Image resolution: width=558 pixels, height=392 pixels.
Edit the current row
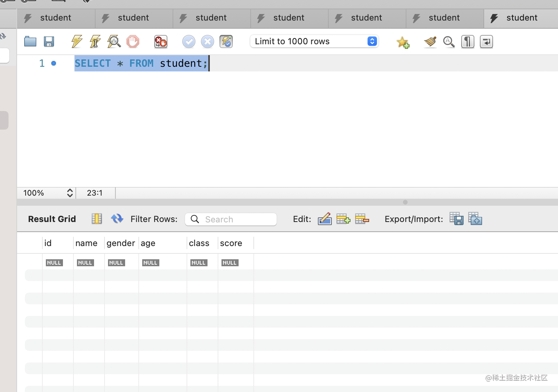click(324, 219)
